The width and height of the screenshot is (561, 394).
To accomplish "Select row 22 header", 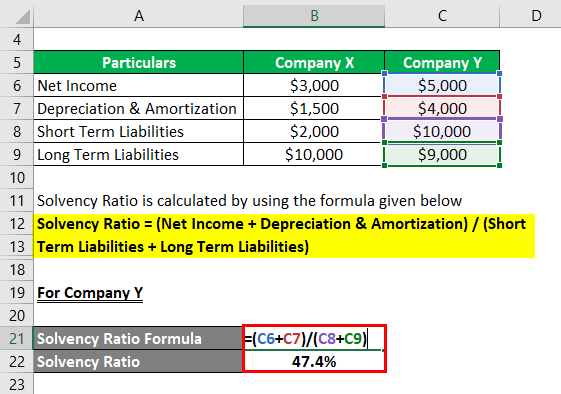I will (17, 361).
